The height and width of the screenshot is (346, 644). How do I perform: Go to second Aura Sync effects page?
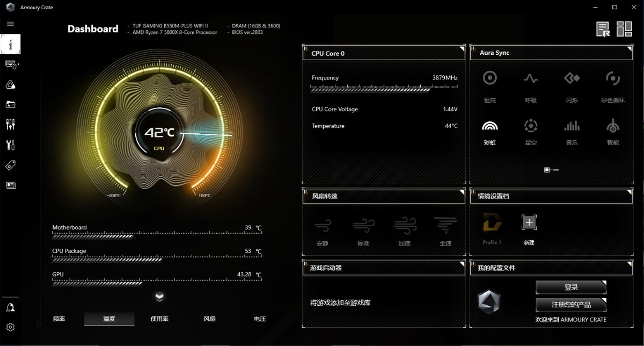[x=556, y=170]
